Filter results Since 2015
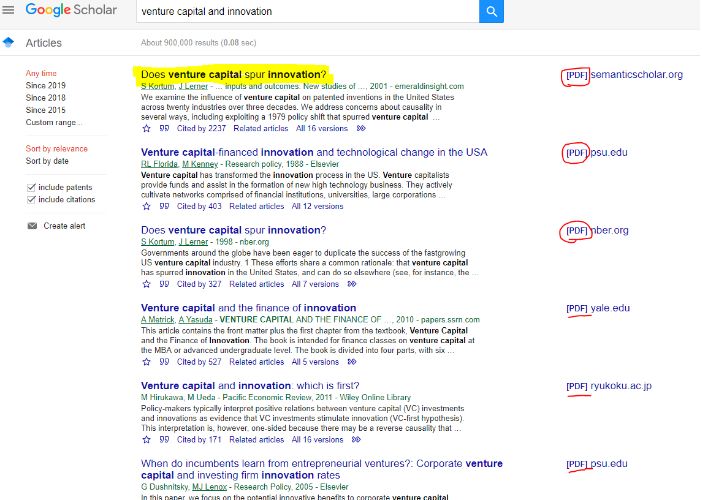The image size is (702, 500). [46, 110]
